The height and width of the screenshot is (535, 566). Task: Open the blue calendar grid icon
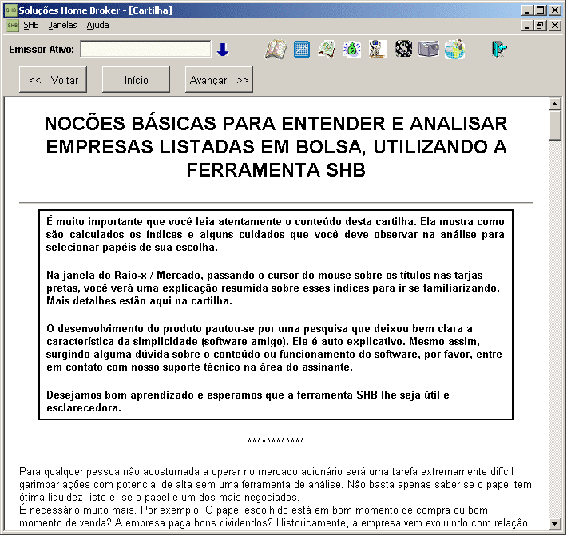coord(301,49)
